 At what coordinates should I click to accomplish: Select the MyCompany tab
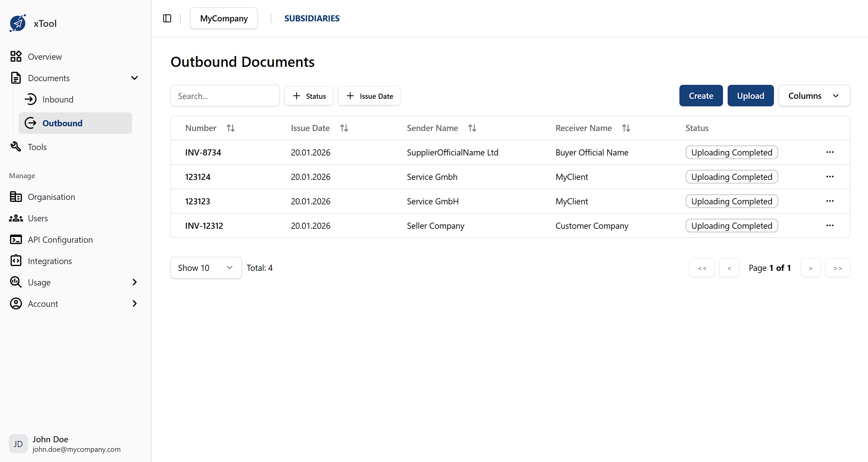coord(224,18)
